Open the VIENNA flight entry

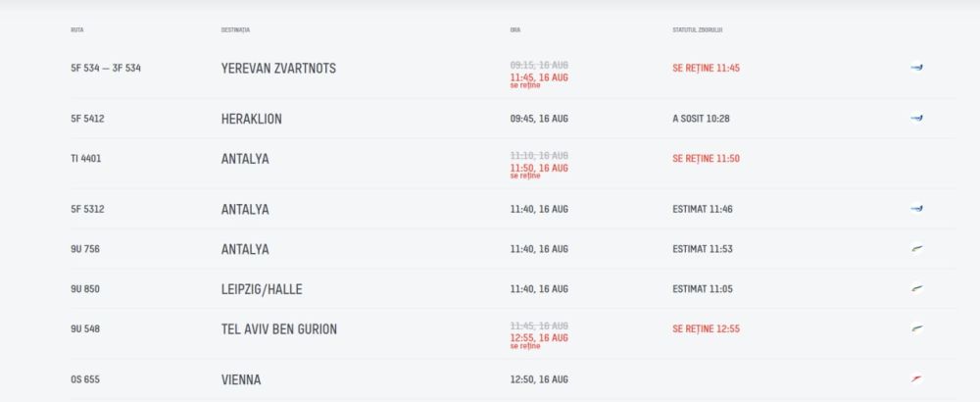(x=241, y=379)
